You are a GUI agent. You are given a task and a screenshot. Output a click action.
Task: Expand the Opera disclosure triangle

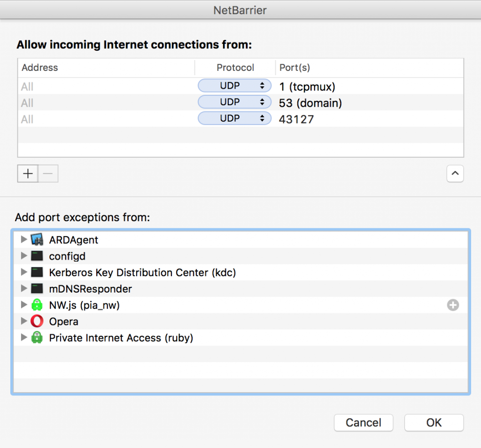pyautogui.click(x=23, y=321)
